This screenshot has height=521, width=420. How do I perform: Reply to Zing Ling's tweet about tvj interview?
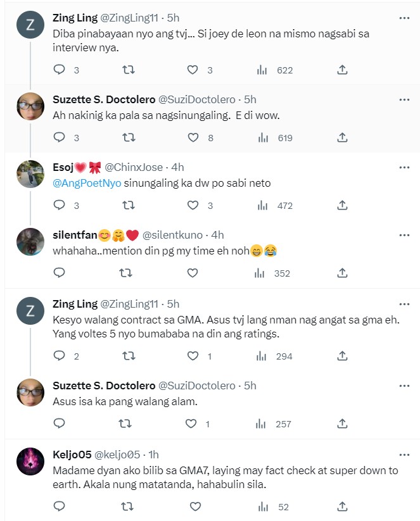[x=60, y=70]
